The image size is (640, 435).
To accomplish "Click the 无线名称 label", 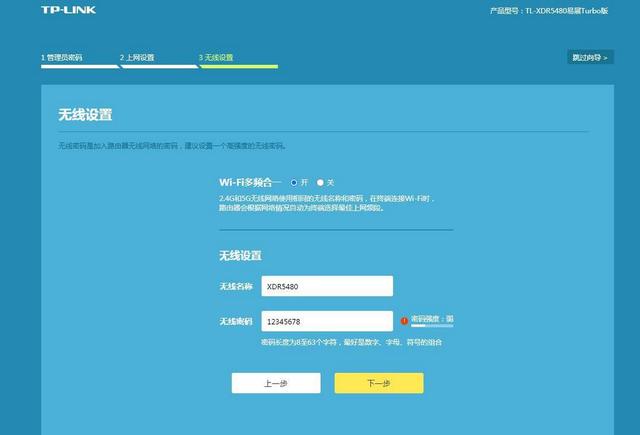I will 236,286.
